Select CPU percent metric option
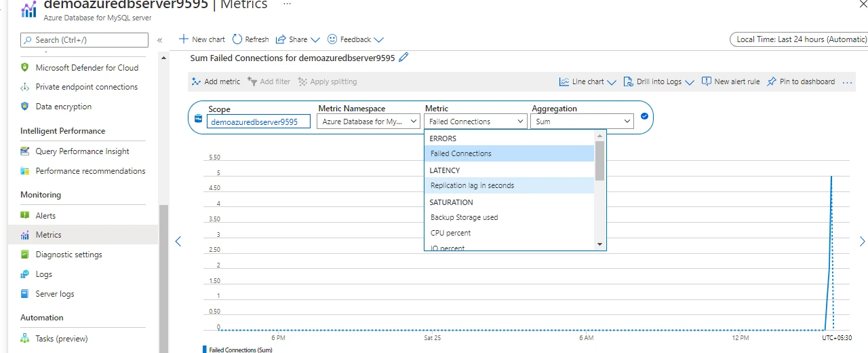Viewport: 868px width, 353px height. [x=509, y=233]
